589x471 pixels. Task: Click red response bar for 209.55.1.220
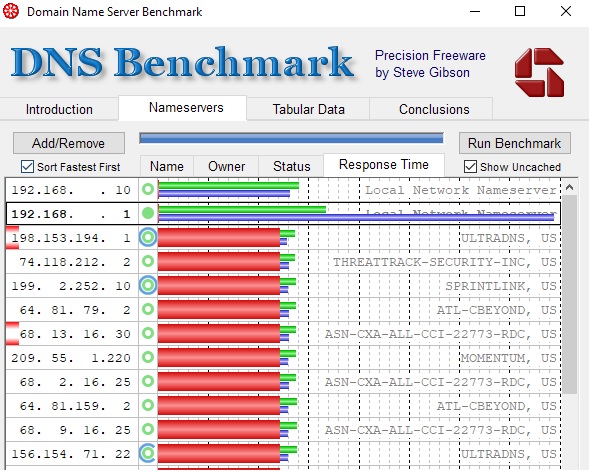point(219,357)
